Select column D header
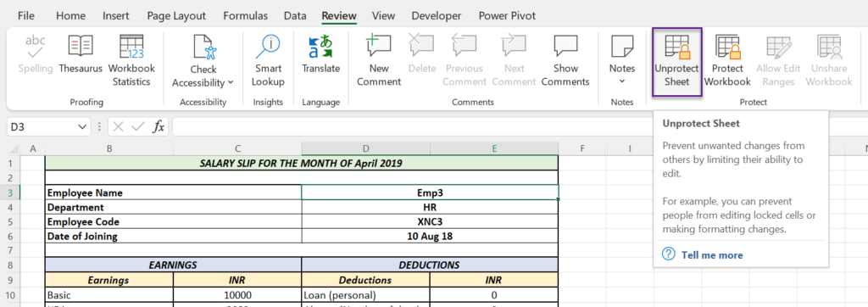Screen dimensions: 868x307 [x=365, y=148]
